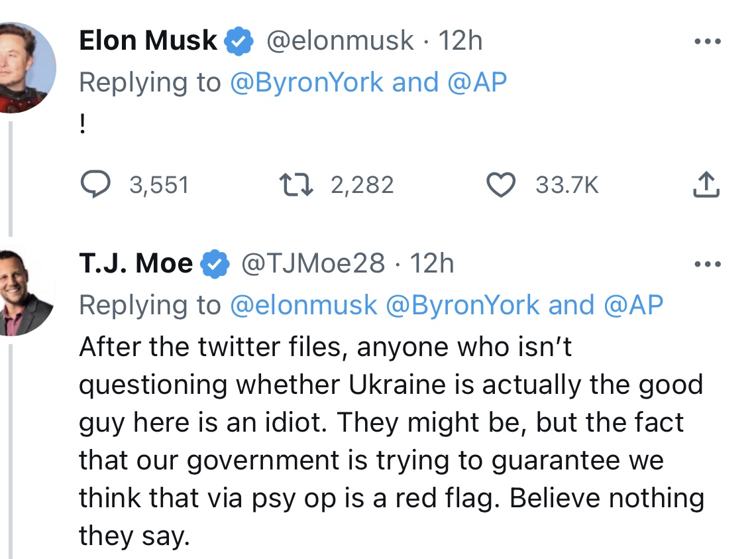Viewport: 756px width, 559px height.
Task: Click the 33.7K likes count
Action: (567, 186)
